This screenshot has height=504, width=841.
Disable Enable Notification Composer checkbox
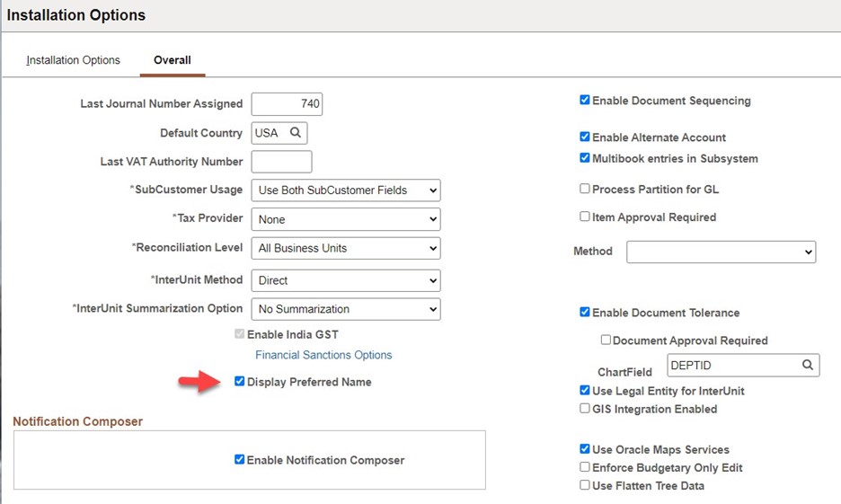point(240,460)
